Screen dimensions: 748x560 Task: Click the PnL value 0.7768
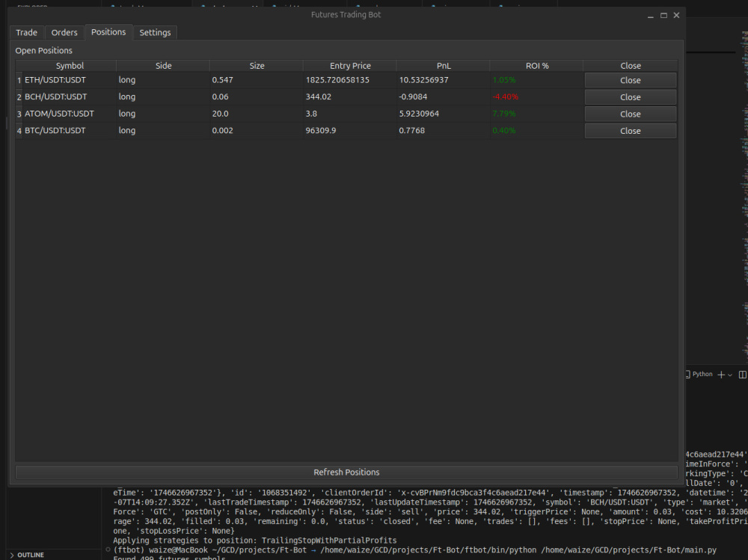coord(411,131)
